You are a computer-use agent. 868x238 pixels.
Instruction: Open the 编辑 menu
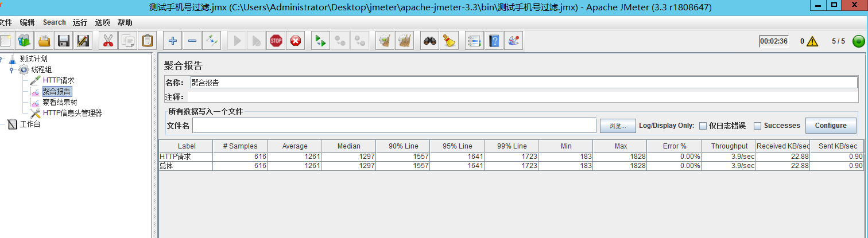pyautogui.click(x=27, y=22)
